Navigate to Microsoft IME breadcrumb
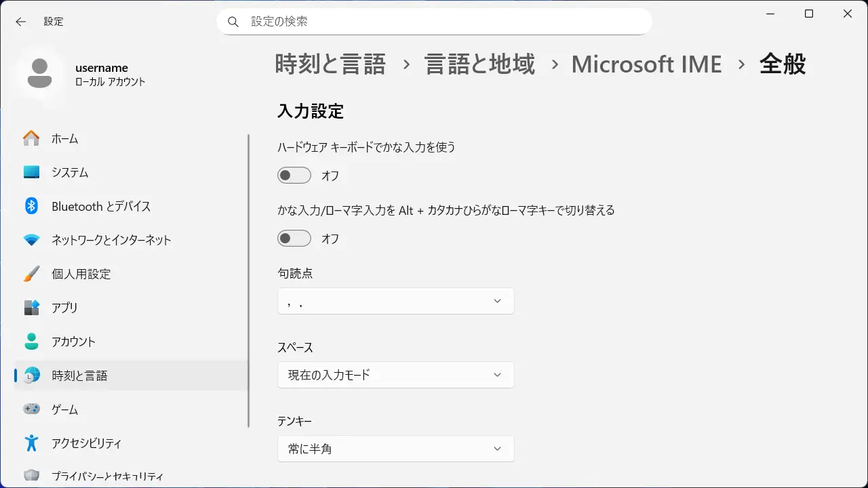This screenshot has width=868, height=488. click(646, 64)
